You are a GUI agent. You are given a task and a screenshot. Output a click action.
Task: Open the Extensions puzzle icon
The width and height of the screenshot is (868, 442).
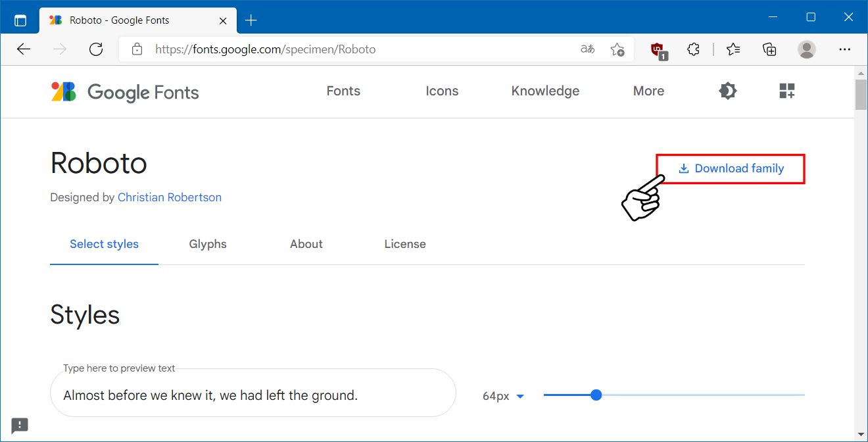pos(693,49)
